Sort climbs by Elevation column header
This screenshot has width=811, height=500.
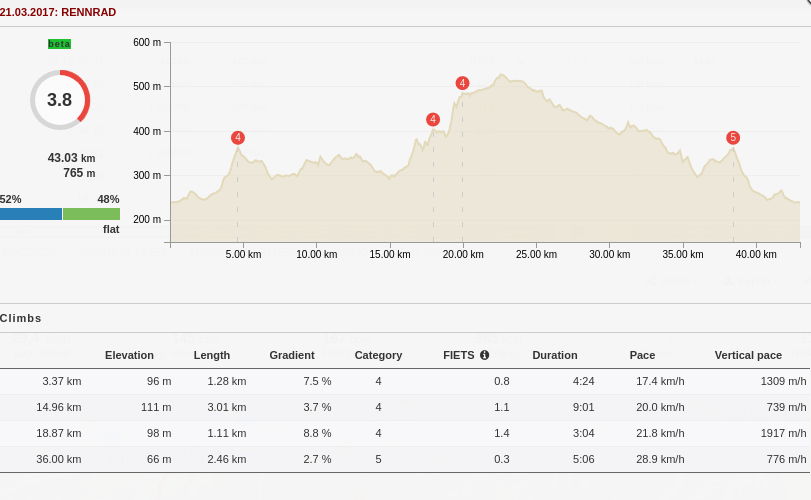coord(129,355)
